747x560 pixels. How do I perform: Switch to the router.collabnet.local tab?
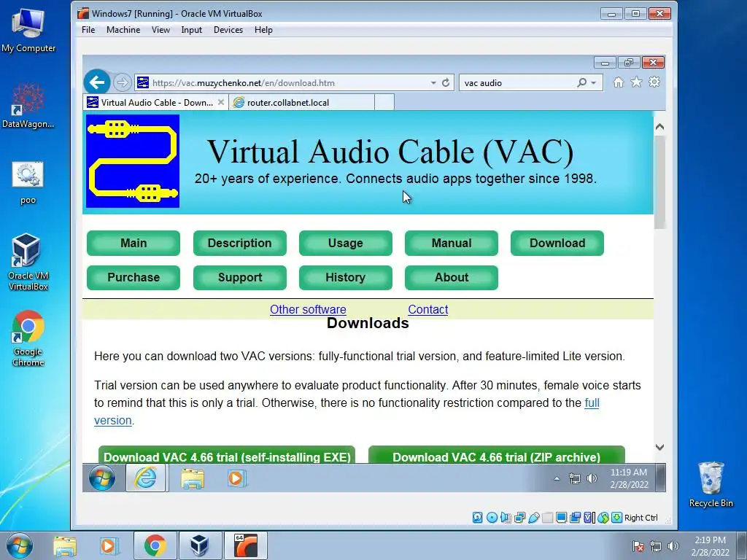click(x=301, y=102)
